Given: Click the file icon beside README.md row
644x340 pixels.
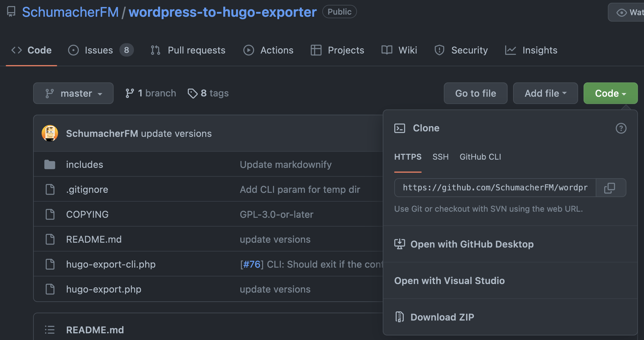Looking at the screenshot, I should (50, 239).
